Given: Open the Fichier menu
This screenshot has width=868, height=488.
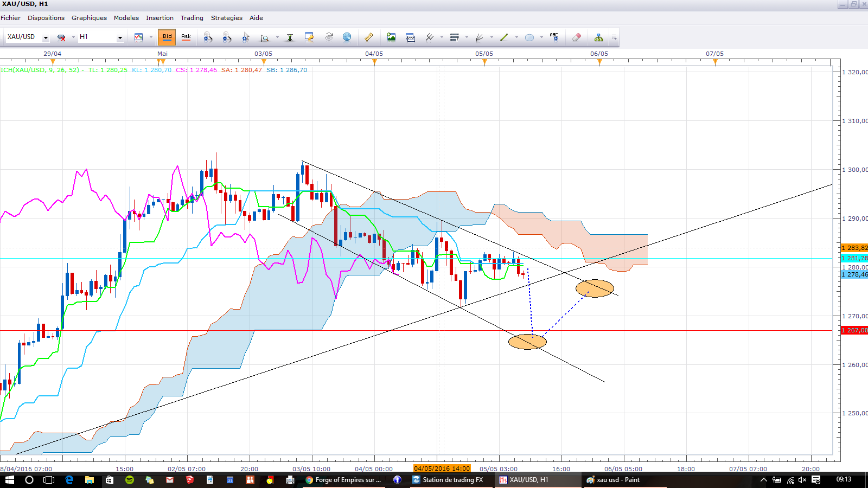Looking at the screenshot, I should point(10,18).
